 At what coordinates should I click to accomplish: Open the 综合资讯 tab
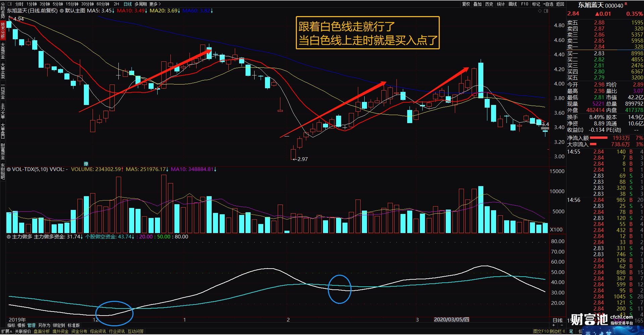pos(98,331)
